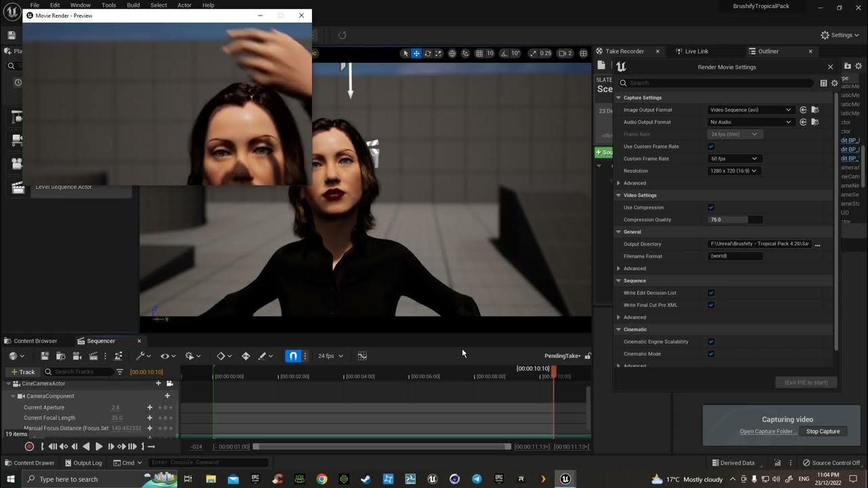Open Sequencer key interpolation diamond dropdown

[224, 356]
